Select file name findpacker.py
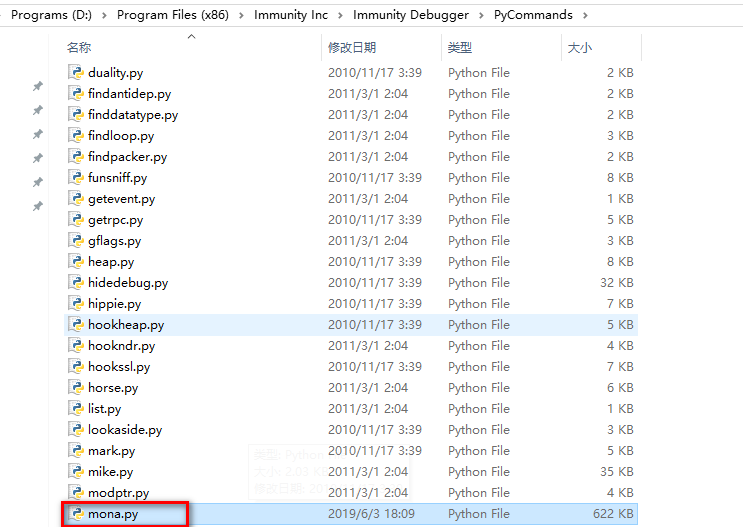The width and height of the screenshot is (743, 527). pos(127,157)
